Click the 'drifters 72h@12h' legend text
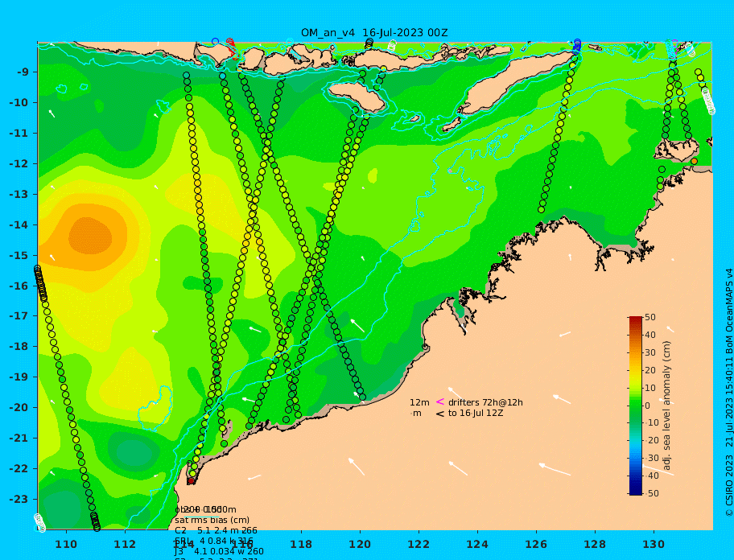The height and width of the screenshot is (560, 734). 485,402
